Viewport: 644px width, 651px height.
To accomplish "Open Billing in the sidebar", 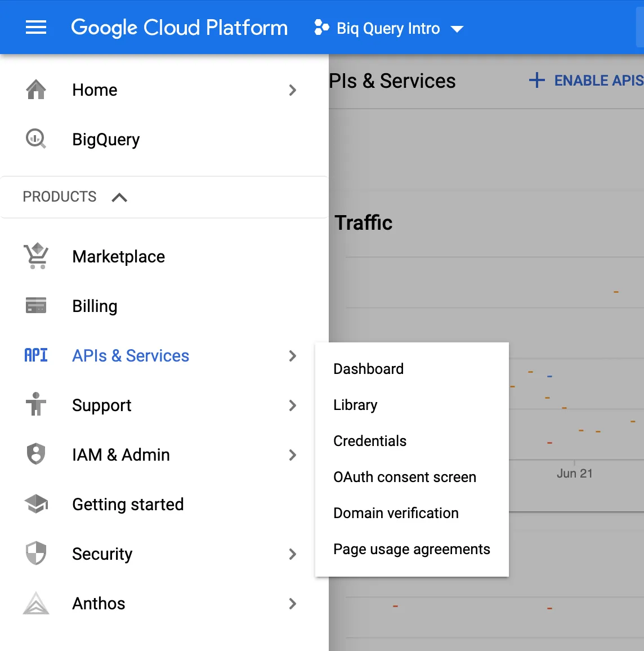I will [x=95, y=306].
